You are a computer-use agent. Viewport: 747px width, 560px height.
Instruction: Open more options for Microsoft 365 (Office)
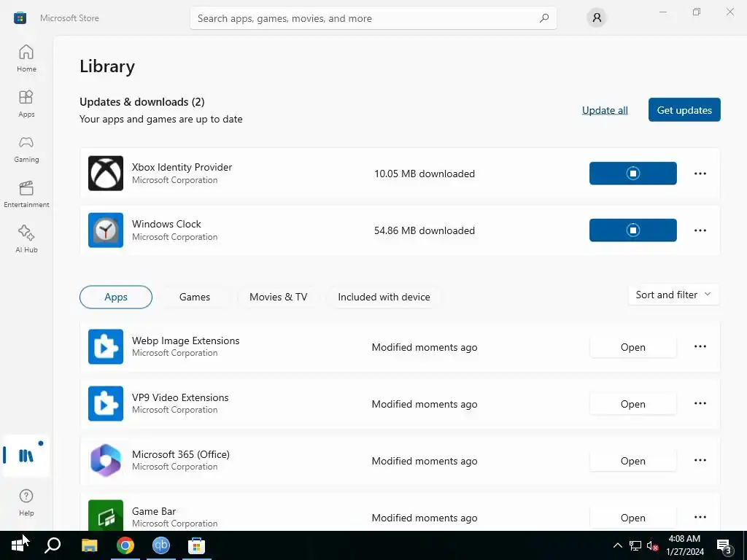pyautogui.click(x=700, y=461)
